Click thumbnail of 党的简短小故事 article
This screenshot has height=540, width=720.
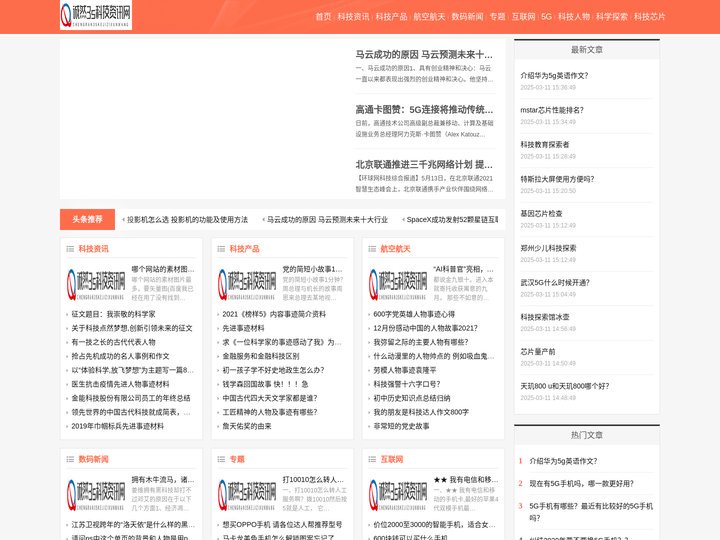(248, 284)
